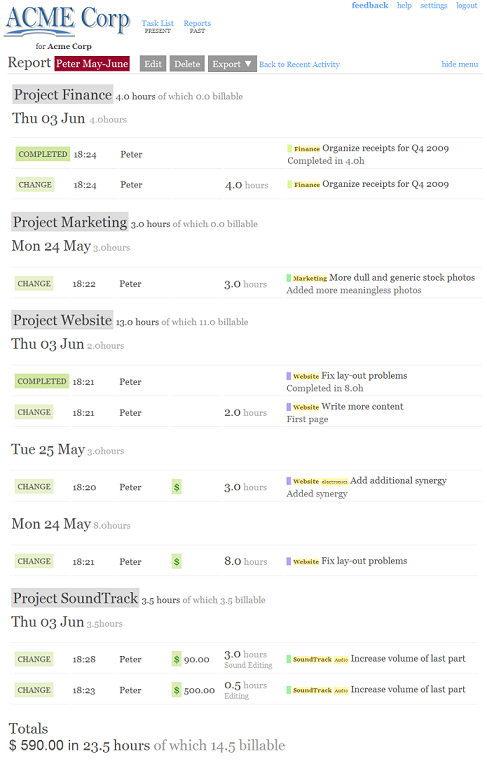The image size is (487, 768).
Task: Click billable dollar icon on Add additional synergy row
Action: point(176,487)
